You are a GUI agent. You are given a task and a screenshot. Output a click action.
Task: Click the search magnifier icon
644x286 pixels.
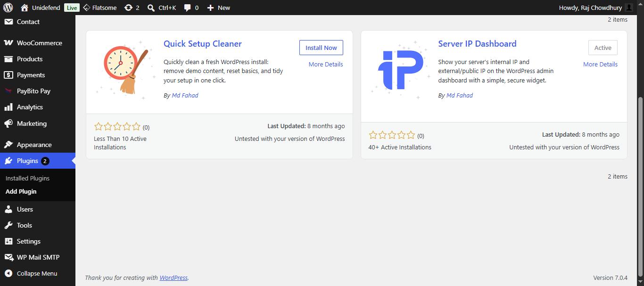(x=151, y=8)
